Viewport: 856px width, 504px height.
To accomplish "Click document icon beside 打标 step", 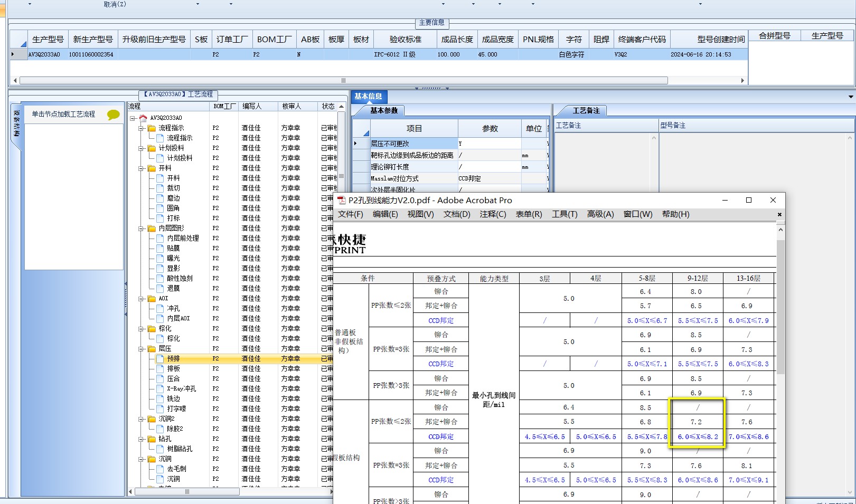I will tap(161, 218).
